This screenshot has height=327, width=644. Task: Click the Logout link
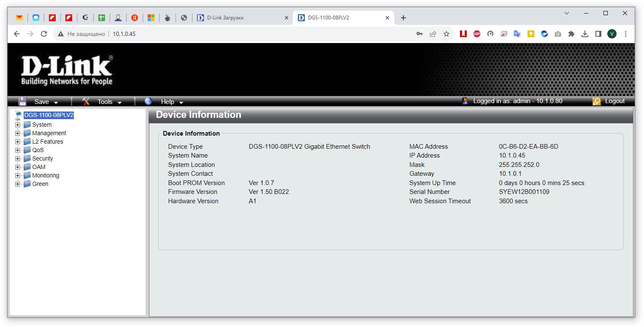click(x=614, y=101)
